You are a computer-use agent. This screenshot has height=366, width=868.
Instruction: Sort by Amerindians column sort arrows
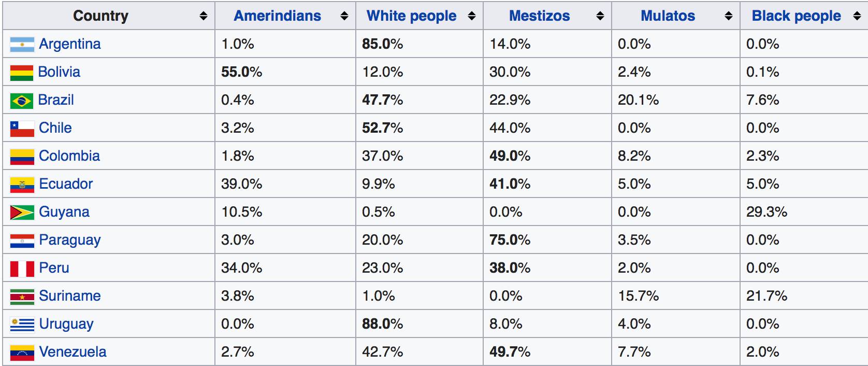click(344, 16)
